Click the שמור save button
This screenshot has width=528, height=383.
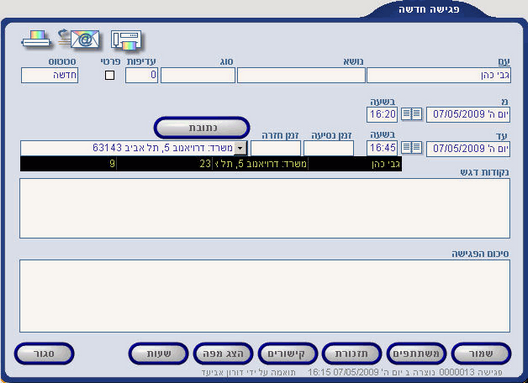coord(481,354)
